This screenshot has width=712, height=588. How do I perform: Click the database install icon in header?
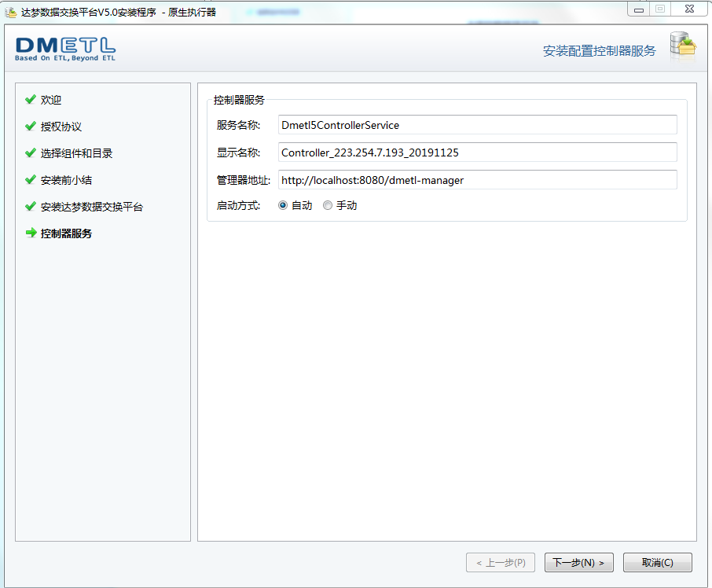tap(683, 46)
